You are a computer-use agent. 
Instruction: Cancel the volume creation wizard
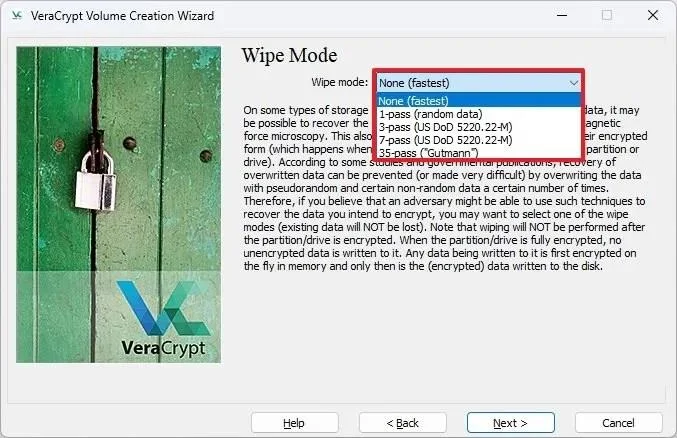[x=618, y=423]
